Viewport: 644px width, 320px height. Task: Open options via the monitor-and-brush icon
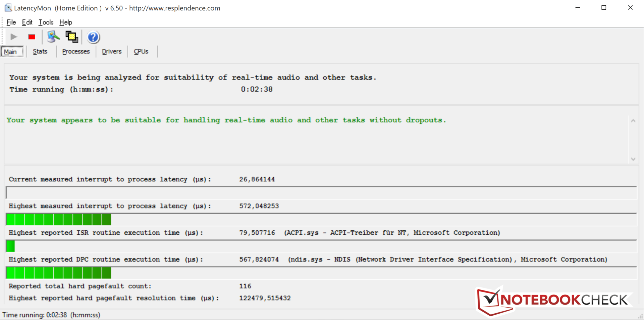tap(53, 37)
